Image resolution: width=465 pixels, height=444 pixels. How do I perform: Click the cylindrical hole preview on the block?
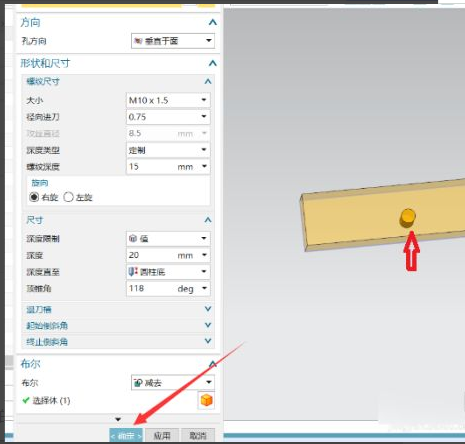(407, 218)
